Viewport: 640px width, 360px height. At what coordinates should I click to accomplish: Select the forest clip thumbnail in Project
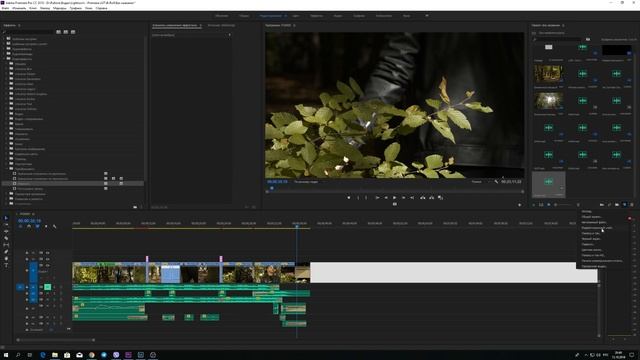tap(548, 74)
